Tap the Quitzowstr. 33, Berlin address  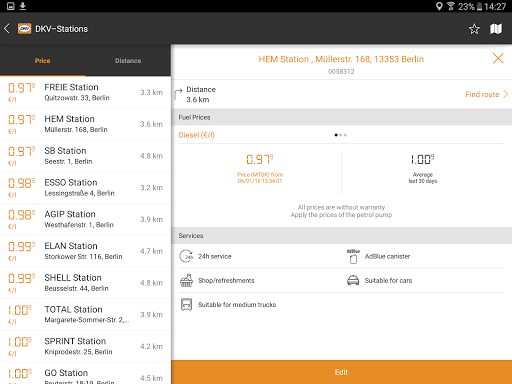point(77,98)
